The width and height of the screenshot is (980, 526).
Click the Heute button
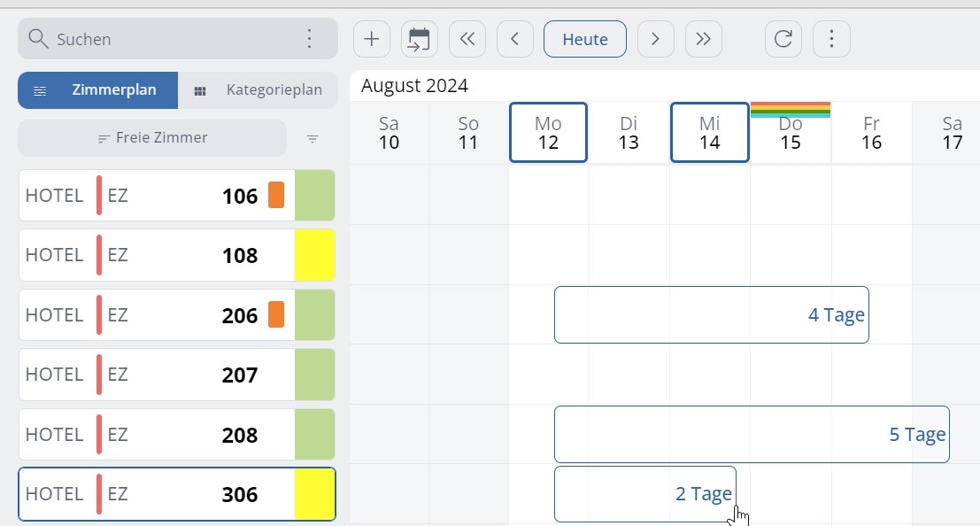tap(585, 39)
